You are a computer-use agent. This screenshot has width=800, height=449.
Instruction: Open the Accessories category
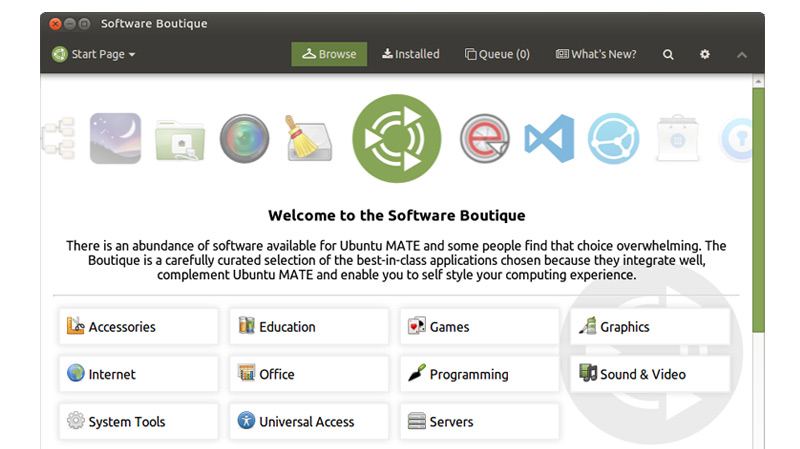coord(138,326)
